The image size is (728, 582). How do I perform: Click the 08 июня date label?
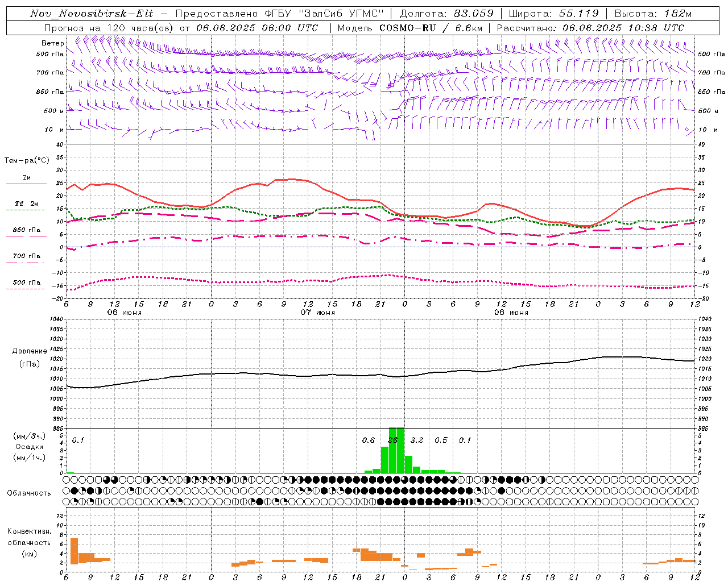[x=511, y=313]
